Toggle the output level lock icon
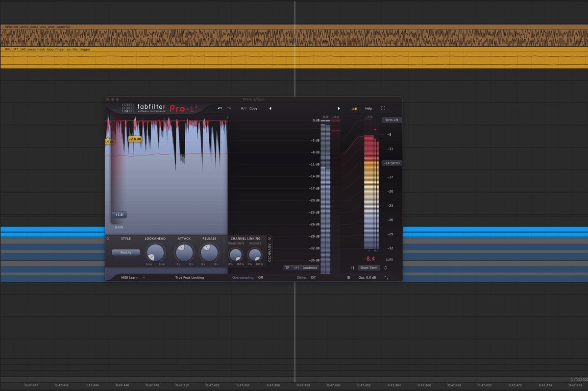This screenshot has width=588, height=391. coord(354,108)
